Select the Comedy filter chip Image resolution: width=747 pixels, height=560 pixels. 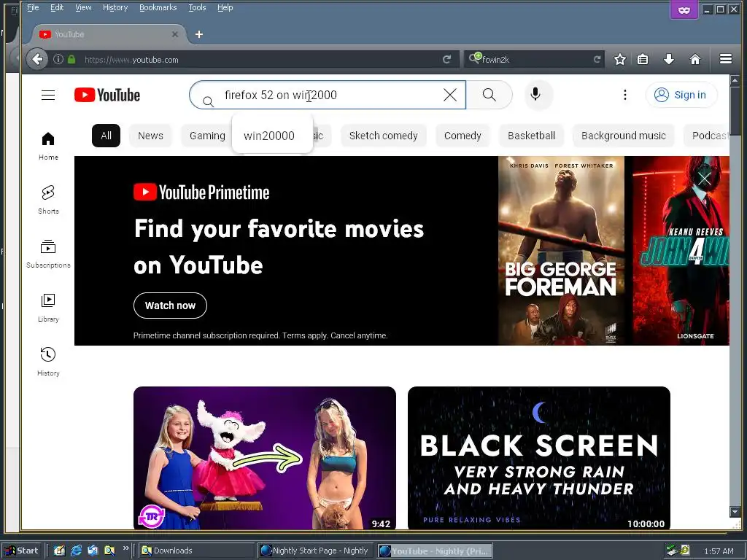tap(462, 136)
